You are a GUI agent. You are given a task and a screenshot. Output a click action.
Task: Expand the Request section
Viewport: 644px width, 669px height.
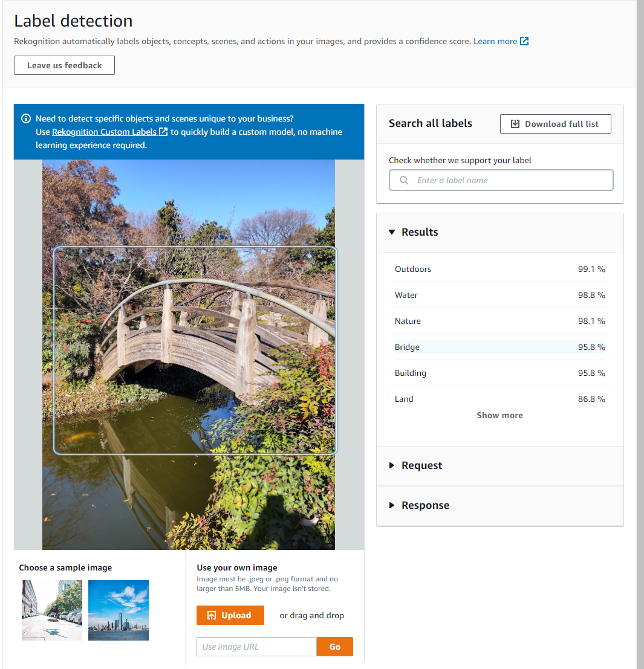coord(392,465)
